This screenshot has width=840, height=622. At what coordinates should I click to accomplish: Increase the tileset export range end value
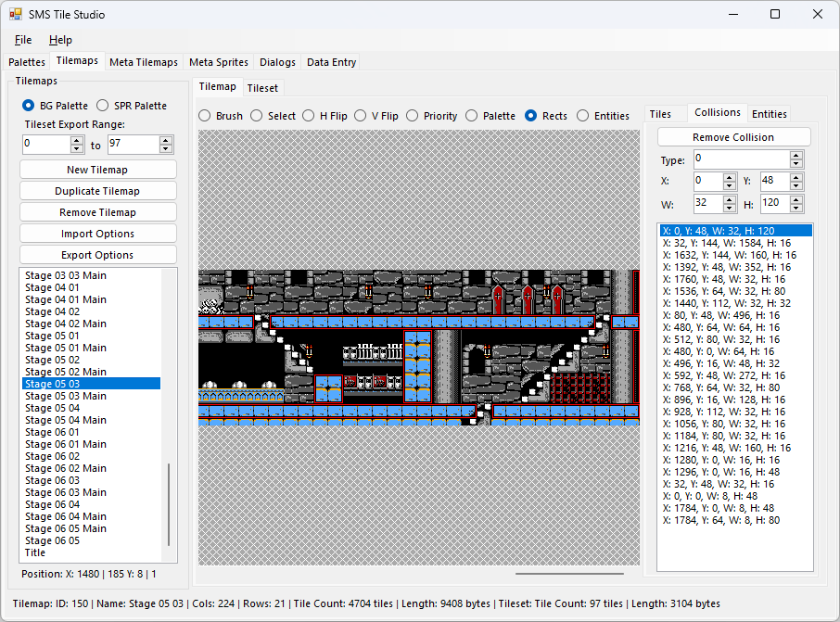[166, 140]
